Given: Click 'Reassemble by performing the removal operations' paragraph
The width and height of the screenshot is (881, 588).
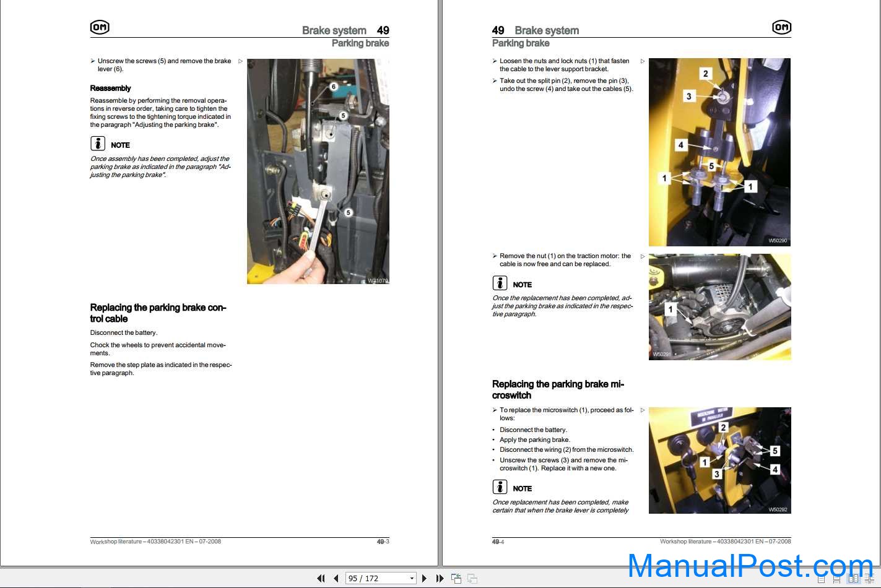Looking at the screenshot, I should tap(160, 113).
